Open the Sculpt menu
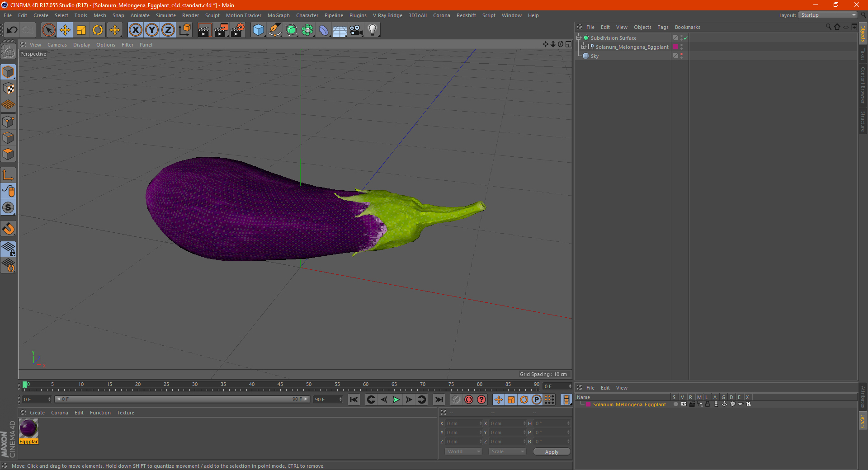This screenshot has width=868, height=470. coord(212,15)
